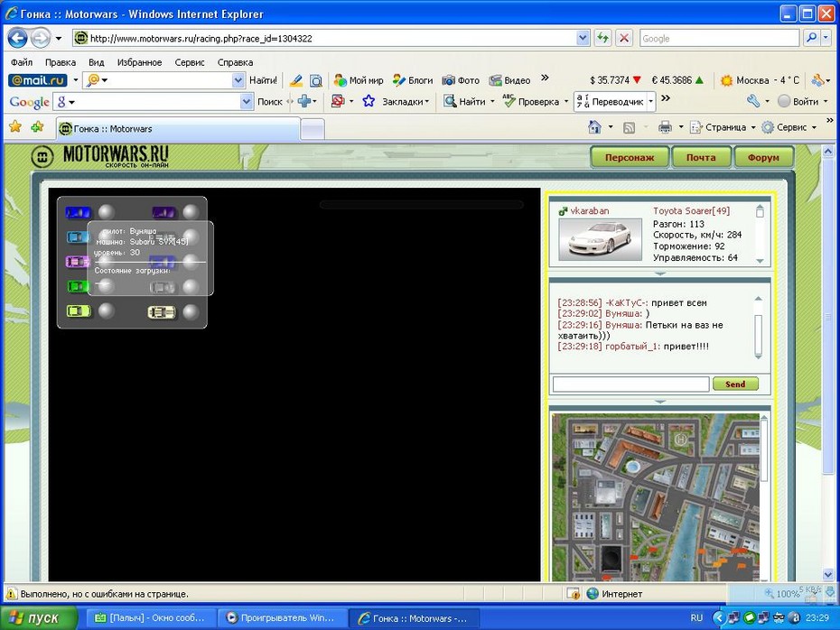Click the Найти! button on Mail.ru toolbar
Image resolution: width=840 pixels, height=630 pixels.
coord(263,80)
